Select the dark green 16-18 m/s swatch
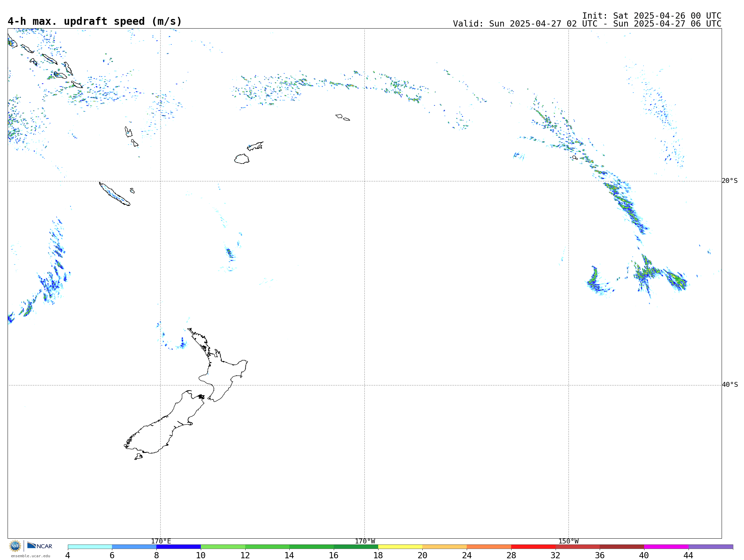Viewport: 744px width, 560px height. coord(356,547)
